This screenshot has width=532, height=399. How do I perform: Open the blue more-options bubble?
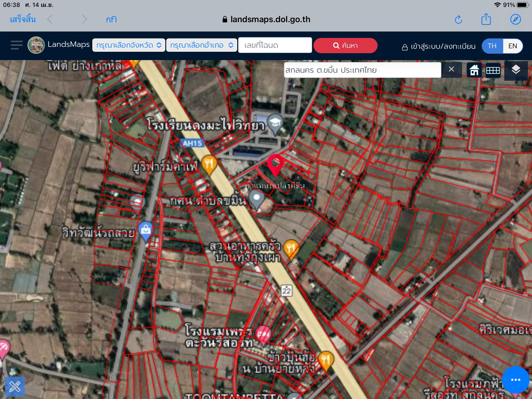[x=515, y=380]
